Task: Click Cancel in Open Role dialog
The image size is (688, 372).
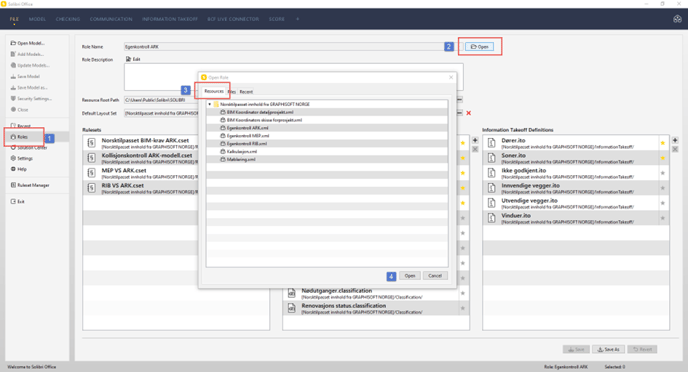Action: coord(435,275)
